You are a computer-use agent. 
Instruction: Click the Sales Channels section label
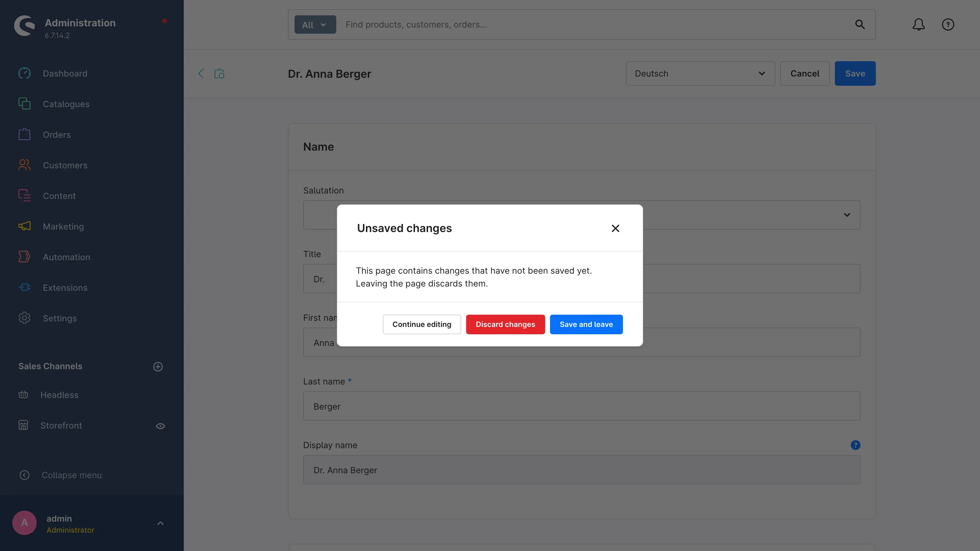tap(50, 366)
